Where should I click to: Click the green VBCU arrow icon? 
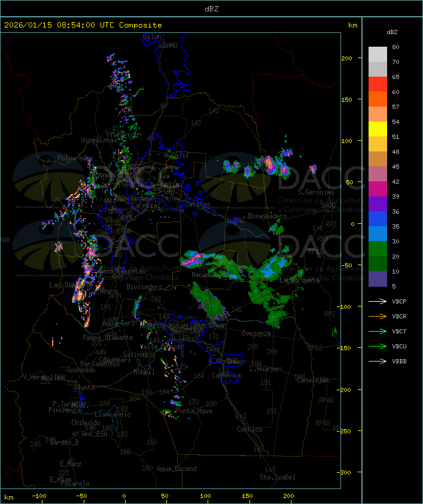pyautogui.click(x=378, y=346)
